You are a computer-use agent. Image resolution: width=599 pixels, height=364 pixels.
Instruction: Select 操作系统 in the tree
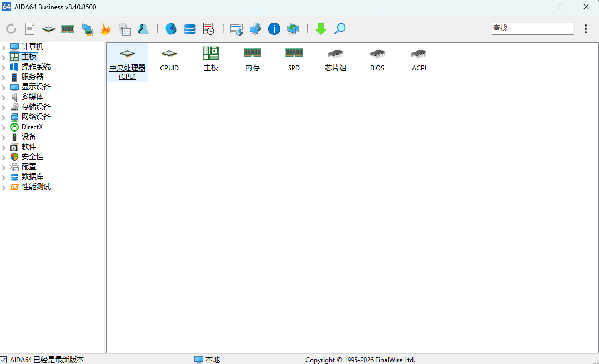tap(36, 67)
